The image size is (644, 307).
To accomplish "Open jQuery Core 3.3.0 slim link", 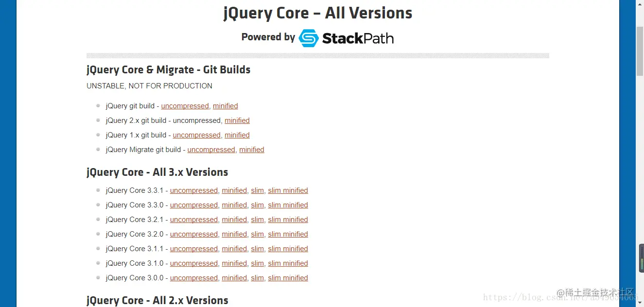I will click(x=258, y=205).
